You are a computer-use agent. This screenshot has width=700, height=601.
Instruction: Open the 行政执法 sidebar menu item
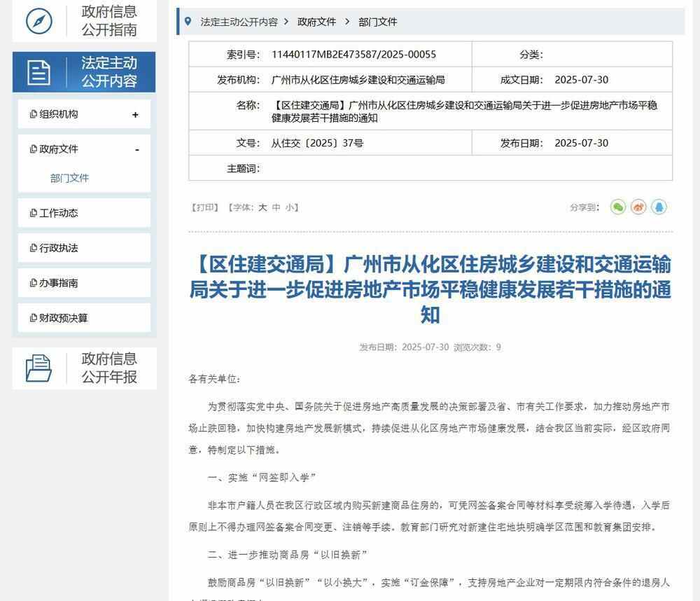pos(59,248)
